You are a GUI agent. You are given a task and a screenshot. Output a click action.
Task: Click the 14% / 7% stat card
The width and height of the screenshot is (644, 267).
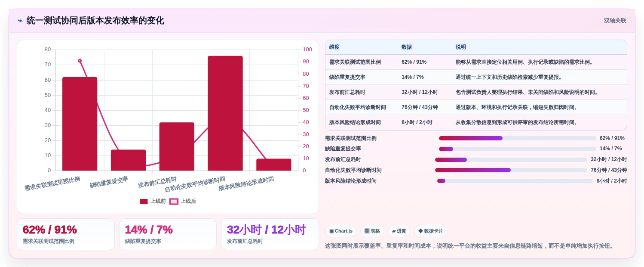(x=168, y=234)
